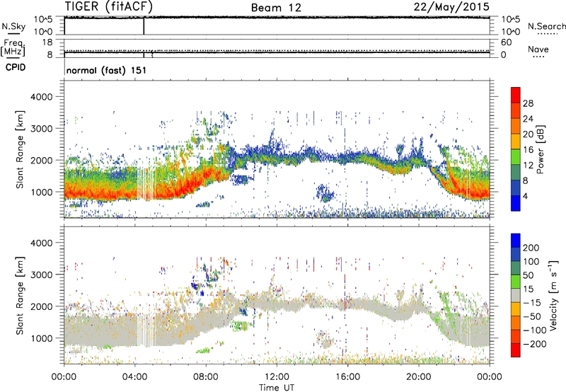Click the black vertical spike near 04:30 in N.Sky panel
The height and width of the screenshot is (392, 566).
tap(144, 26)
